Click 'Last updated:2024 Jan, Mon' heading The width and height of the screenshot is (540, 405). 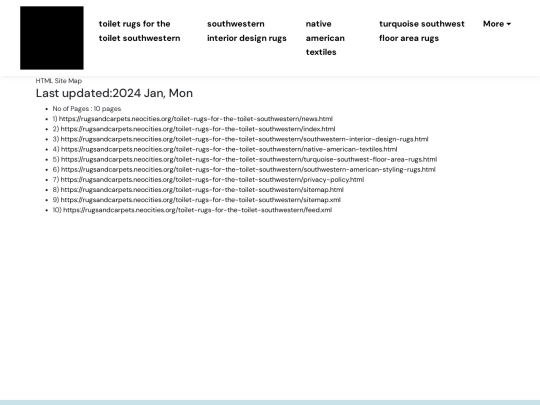tap(114, 93)
